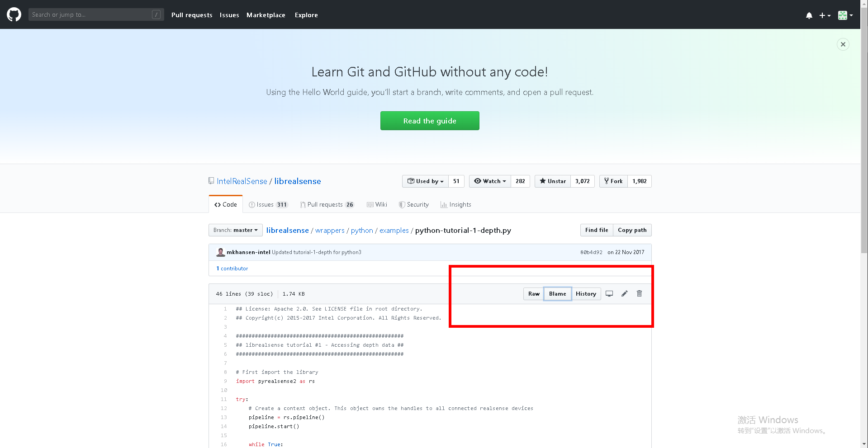Select line number 9

tap(225, 381)
